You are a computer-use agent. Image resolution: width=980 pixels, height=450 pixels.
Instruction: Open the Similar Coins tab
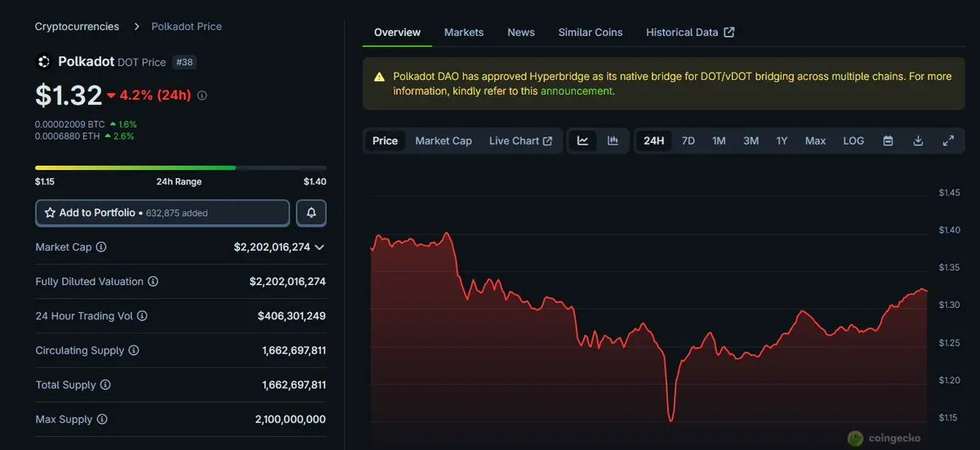click(590, 33)
